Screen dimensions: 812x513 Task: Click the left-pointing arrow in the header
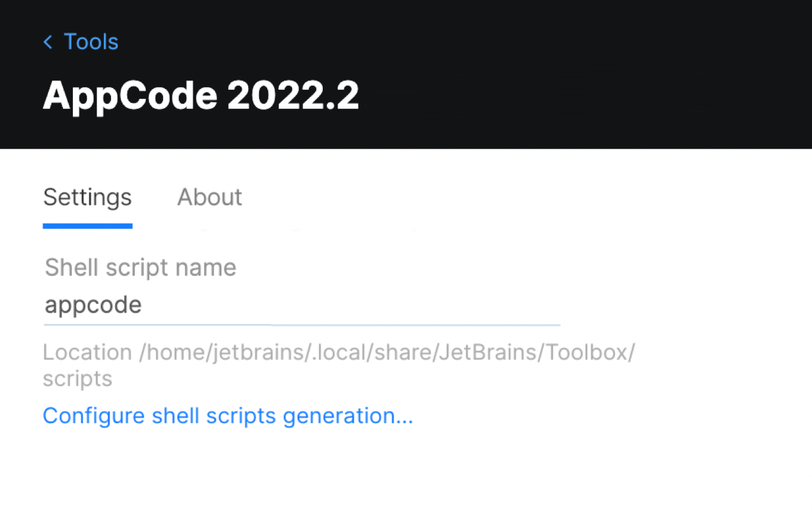(48, 42)
